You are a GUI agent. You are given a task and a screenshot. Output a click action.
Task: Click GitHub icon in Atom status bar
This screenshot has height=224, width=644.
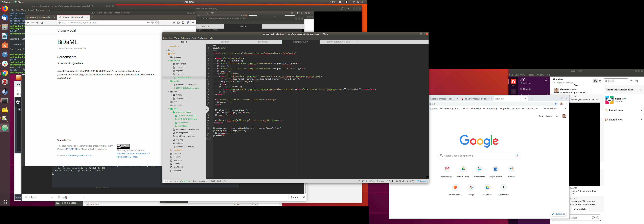pos(400,181)
